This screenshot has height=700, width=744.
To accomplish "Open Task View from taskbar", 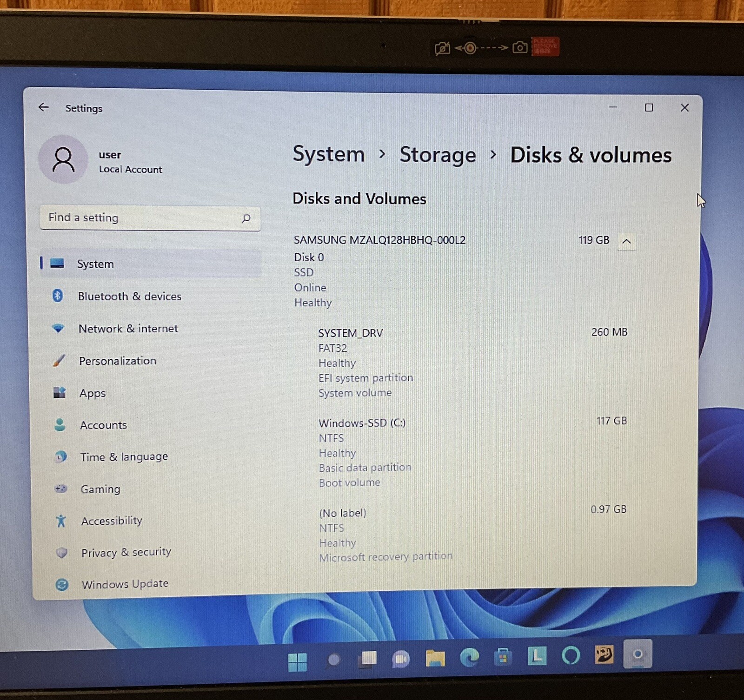I will [x=368, y=659].
